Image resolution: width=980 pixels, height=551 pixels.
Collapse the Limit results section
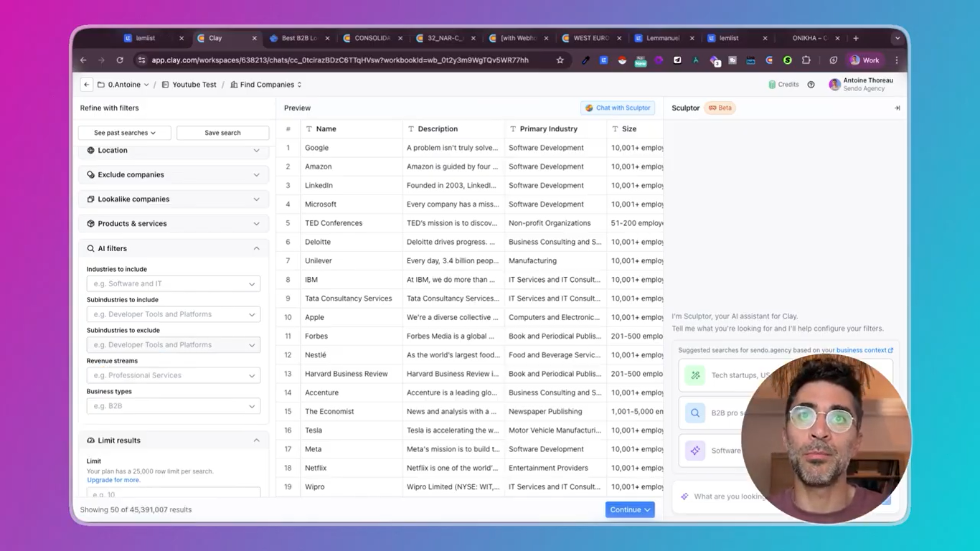point(256,441)
